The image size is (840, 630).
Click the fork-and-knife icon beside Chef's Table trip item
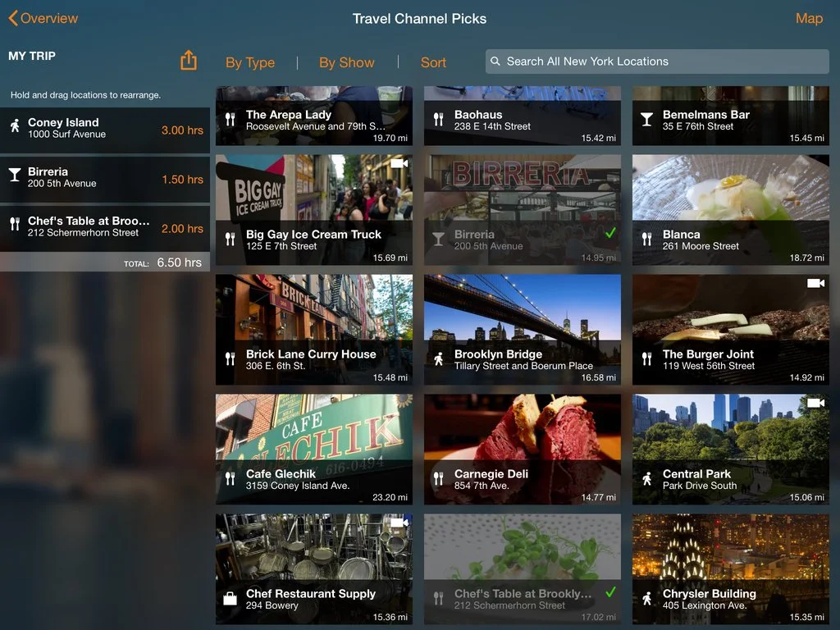pyautogui.click(x=15, y=224)
